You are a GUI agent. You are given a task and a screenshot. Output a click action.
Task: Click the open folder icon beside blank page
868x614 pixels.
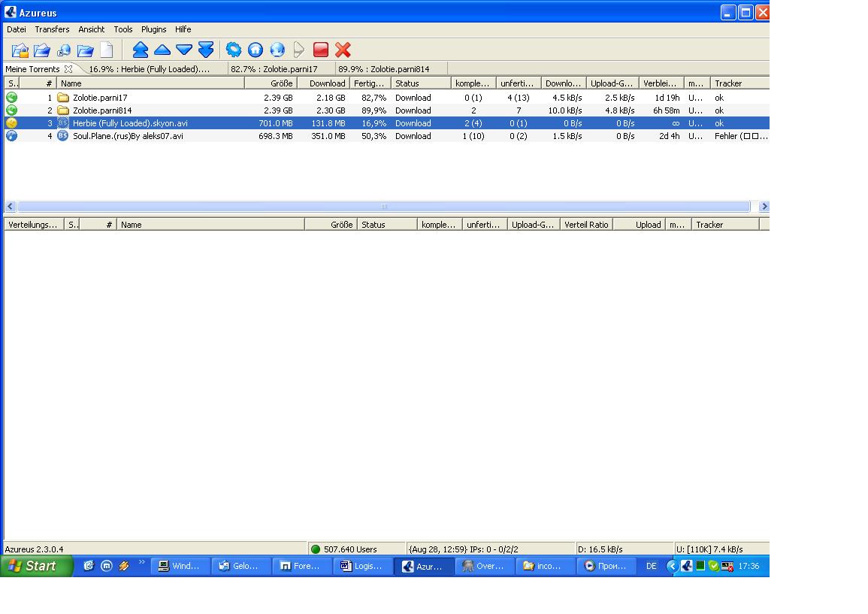point(85,50)
